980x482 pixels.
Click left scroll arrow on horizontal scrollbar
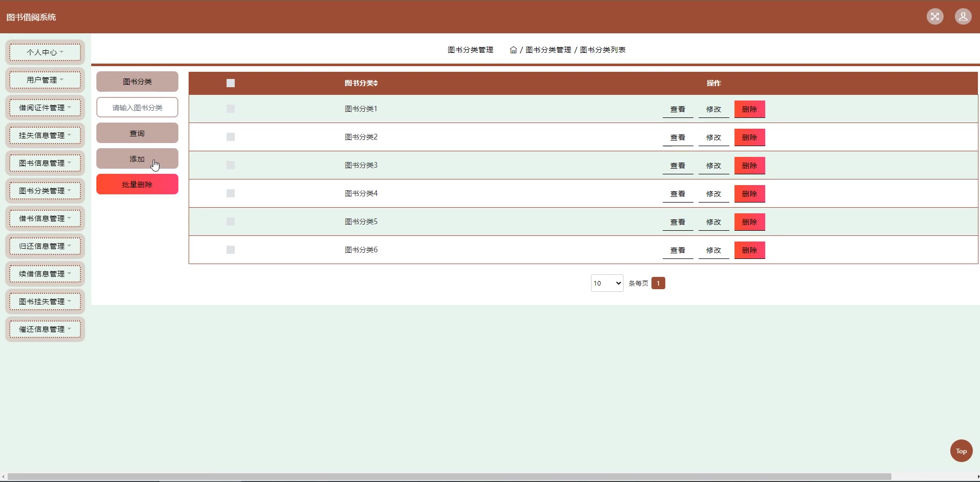[x=3, y=477]
